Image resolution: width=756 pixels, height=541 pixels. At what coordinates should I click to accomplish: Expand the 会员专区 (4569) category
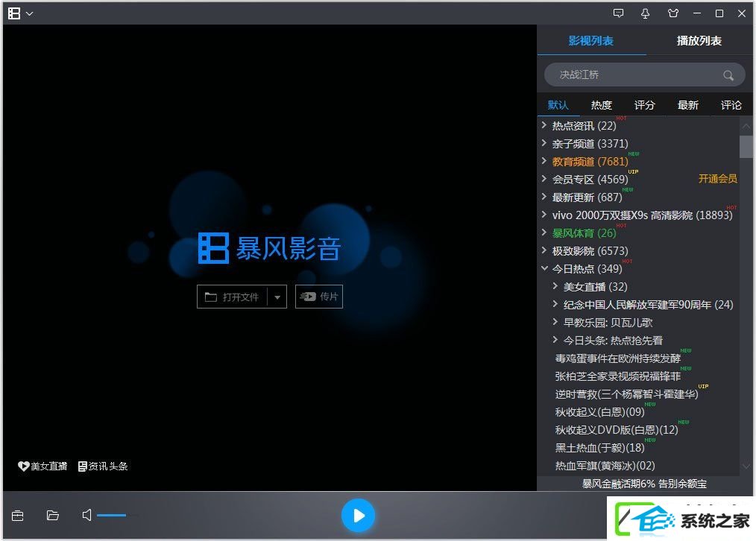pos(544,179)
